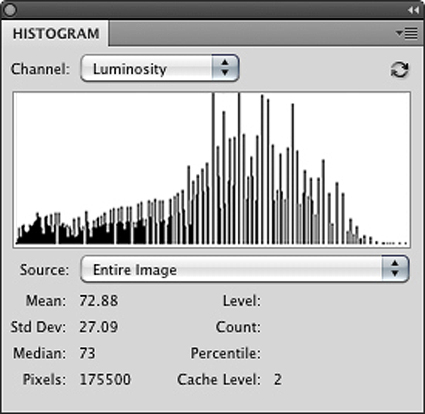Image resolution: width=425 pixels, height=414 pixels.
Task: Click the Mean value 72.88
Action: [x=98, y=301]
